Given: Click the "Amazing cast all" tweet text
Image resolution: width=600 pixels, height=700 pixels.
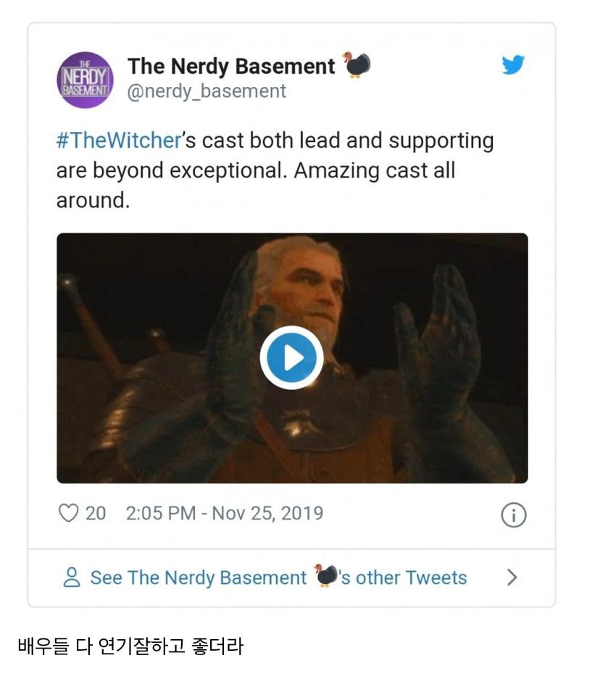Looking at the screenshot, I should [375, 171].
